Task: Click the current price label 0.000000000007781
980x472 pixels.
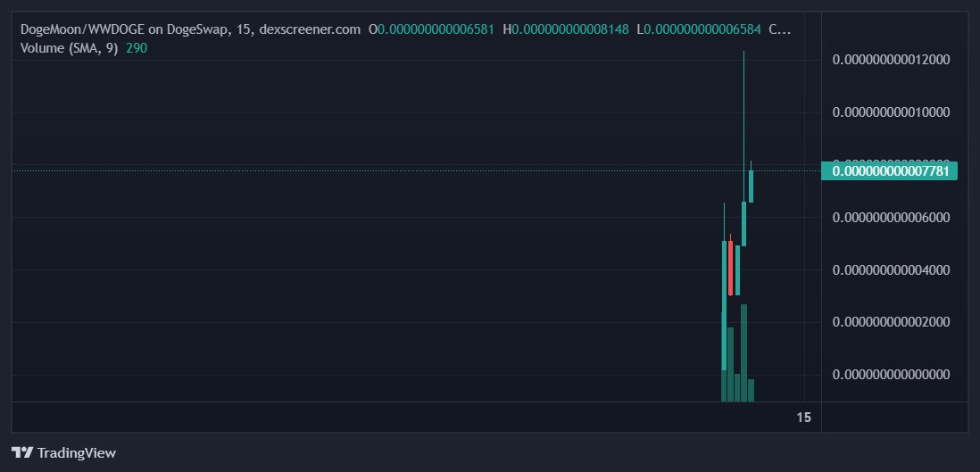Action: click(x=889, y=170)
